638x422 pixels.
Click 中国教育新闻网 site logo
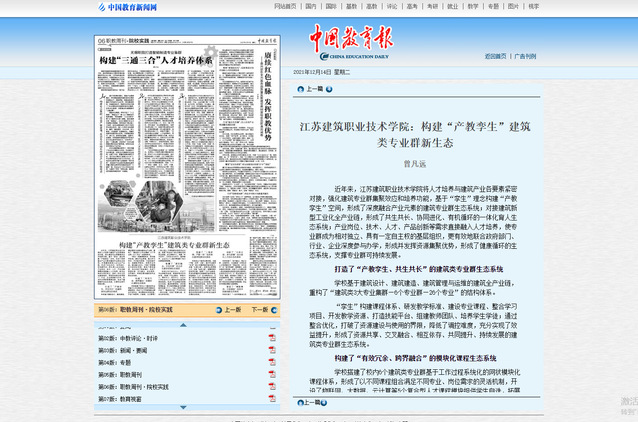[x=132, y=7]
